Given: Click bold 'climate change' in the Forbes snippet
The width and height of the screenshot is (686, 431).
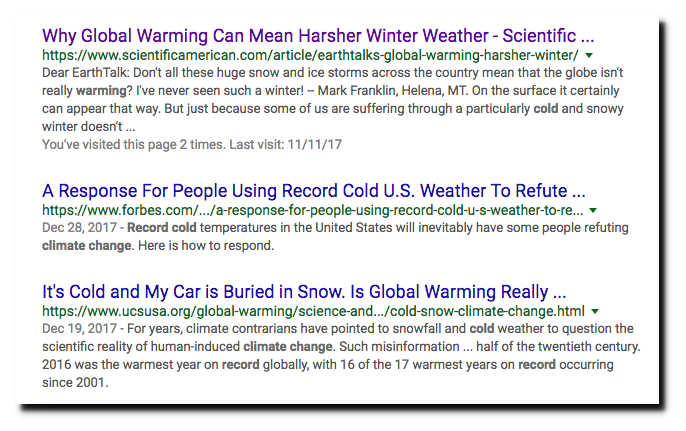Looking at the screenshot, I should tap(87, 245).
